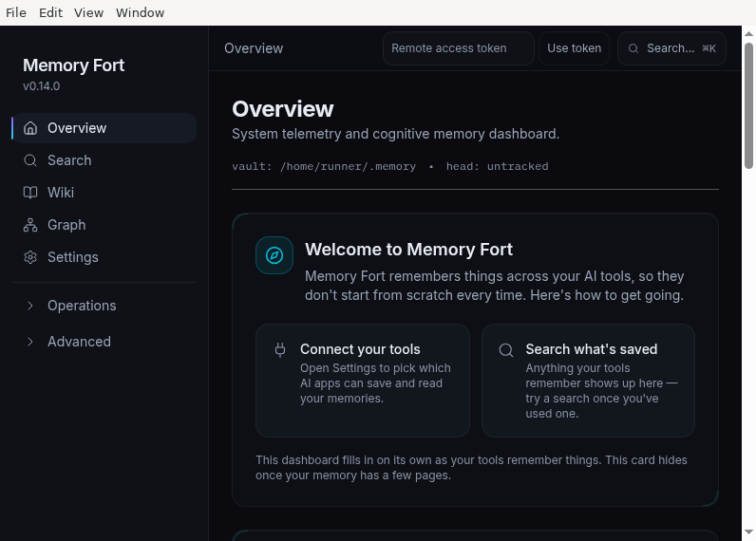The height and width of the screenshot is (541, 756).
Task: Click the scrollbar down arrow
Action: 748,532
